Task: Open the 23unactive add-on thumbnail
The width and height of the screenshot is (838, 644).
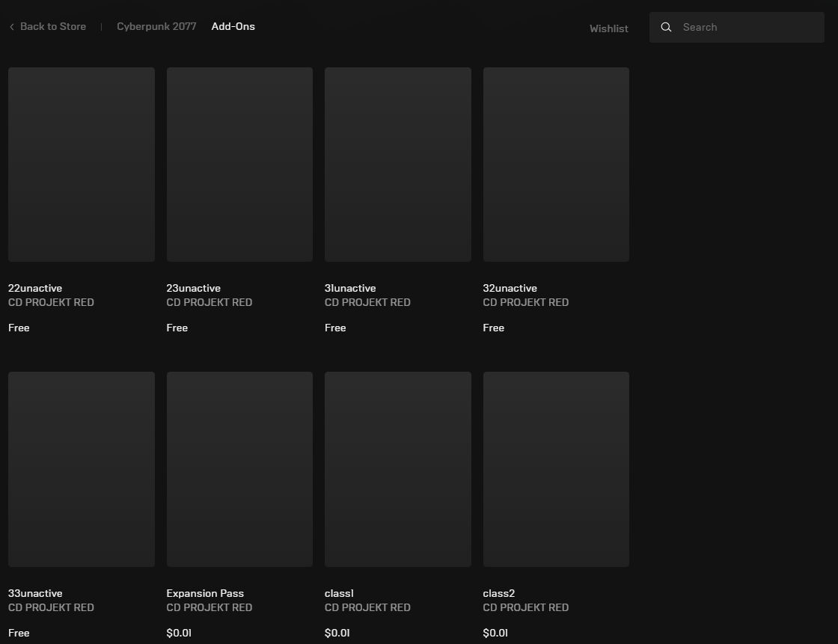Action: [239, 165]
